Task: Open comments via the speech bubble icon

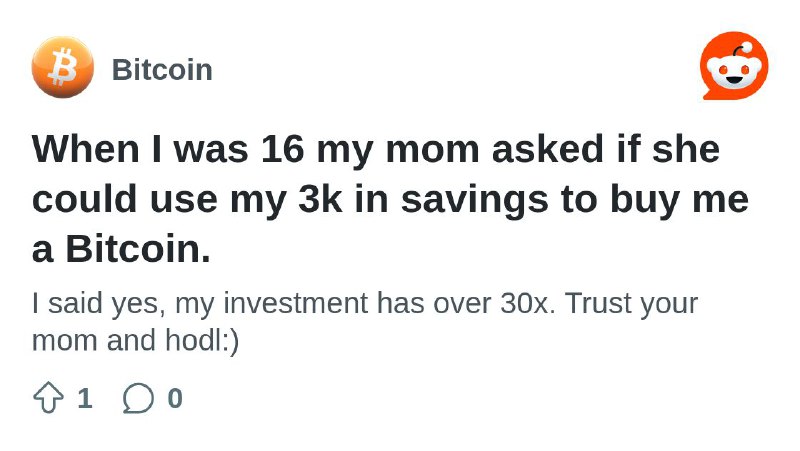Action: [x=138, y=397]
